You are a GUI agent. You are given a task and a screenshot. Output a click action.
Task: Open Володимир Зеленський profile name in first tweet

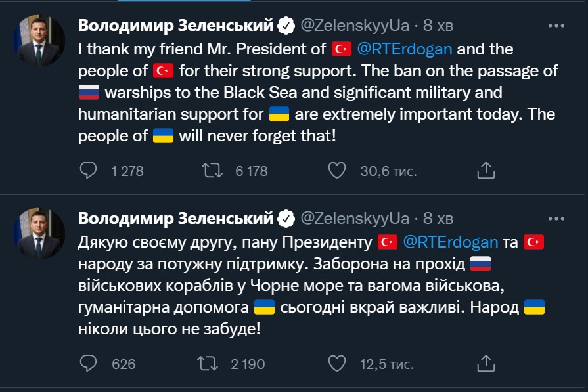pyautogui.click(x=176, y=25)
